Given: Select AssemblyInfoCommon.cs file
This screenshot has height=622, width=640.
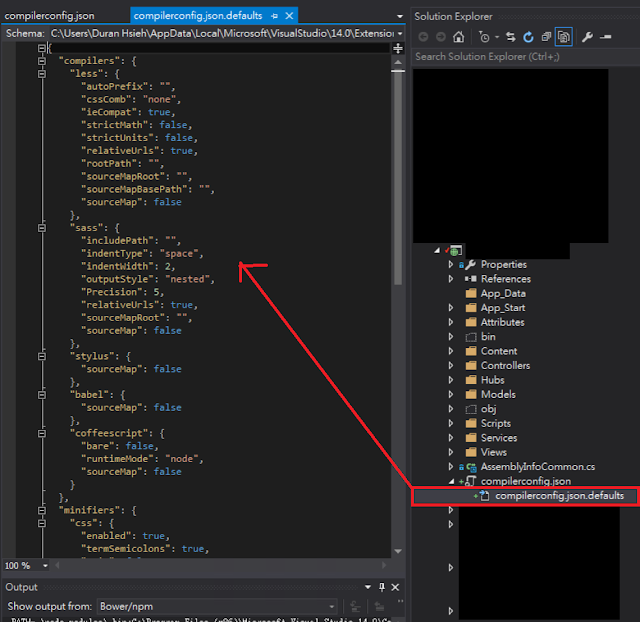Looking at the screenshot, I should [x=538, y=466].
